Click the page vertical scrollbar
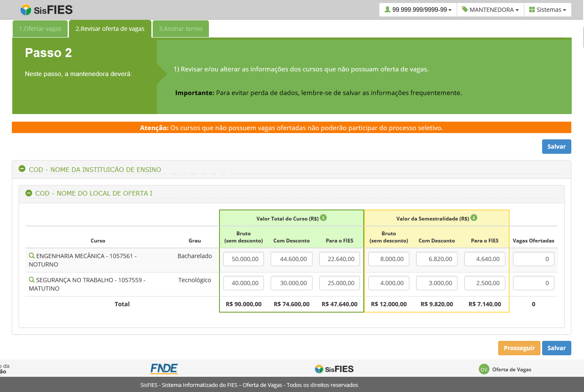 click(x=583, y=37)
